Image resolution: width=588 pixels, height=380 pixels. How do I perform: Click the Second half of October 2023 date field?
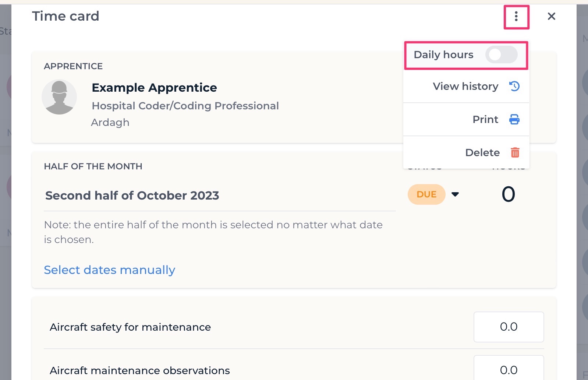pyautogui.click(x=220, y=196)
